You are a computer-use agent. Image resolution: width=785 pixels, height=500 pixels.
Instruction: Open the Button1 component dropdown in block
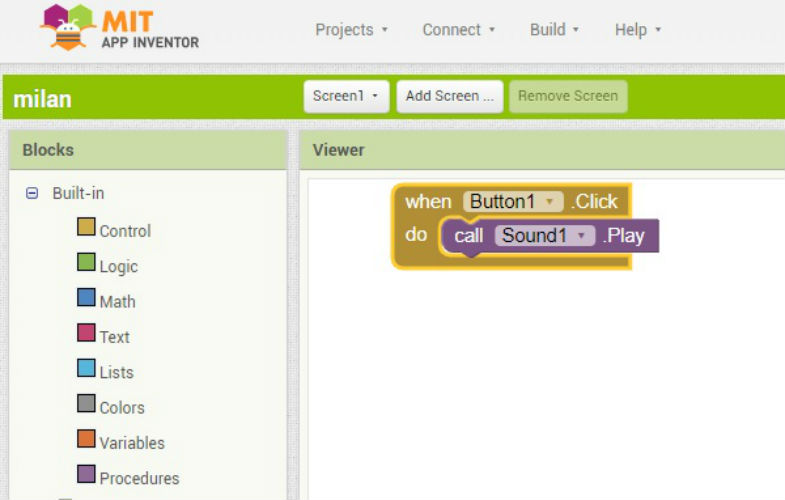tap(513, 202)
